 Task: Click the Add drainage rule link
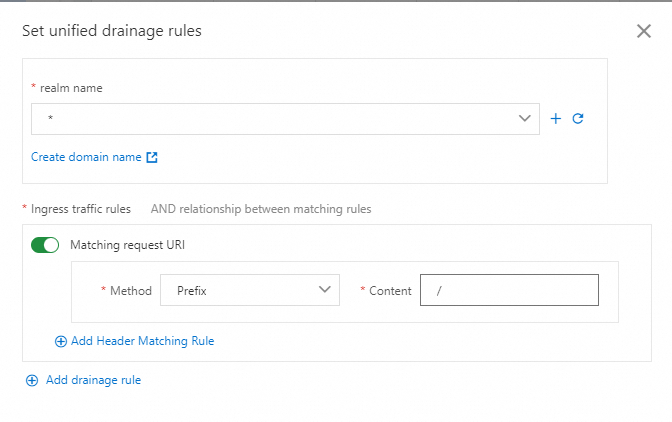pos(93,380)
